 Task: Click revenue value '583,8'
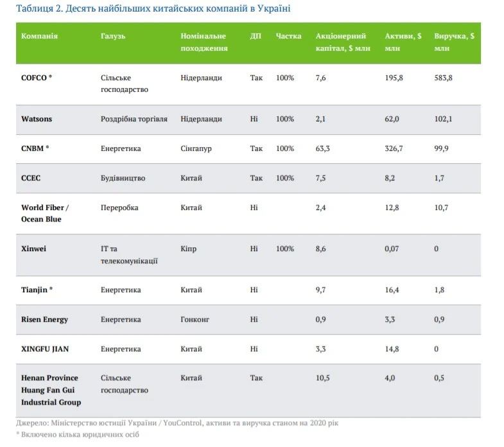pos(443,78)
